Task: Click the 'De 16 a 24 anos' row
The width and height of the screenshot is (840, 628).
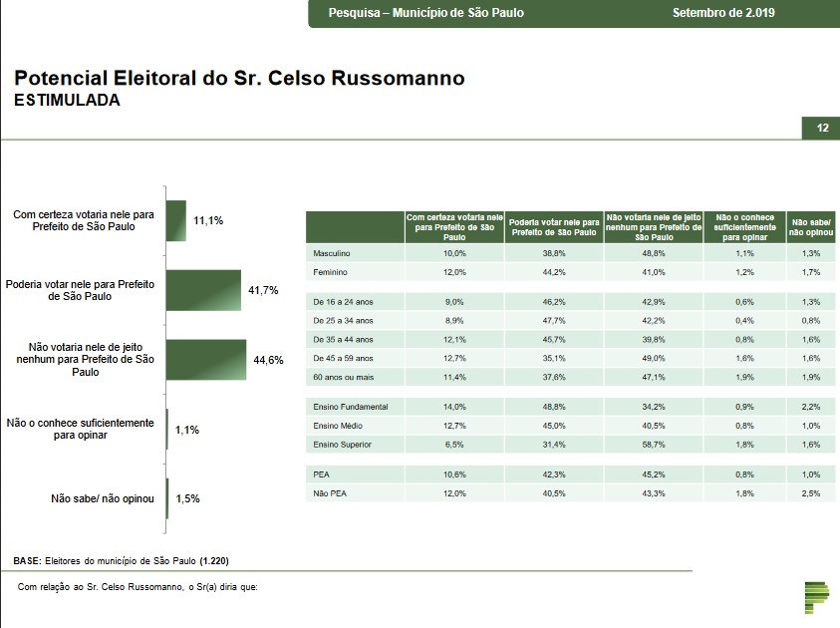Action: click(x=343, y=301)
